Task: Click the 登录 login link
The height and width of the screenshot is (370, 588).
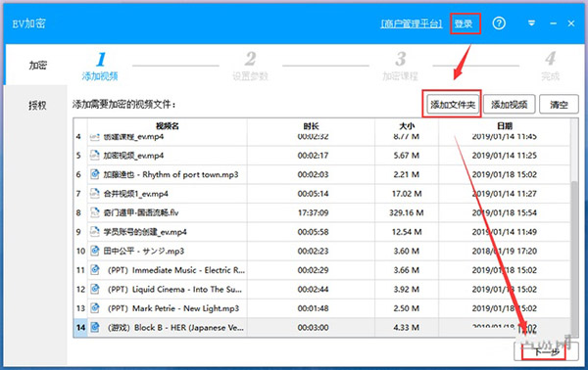Action: pyautogui.click(x=464, y=23)
